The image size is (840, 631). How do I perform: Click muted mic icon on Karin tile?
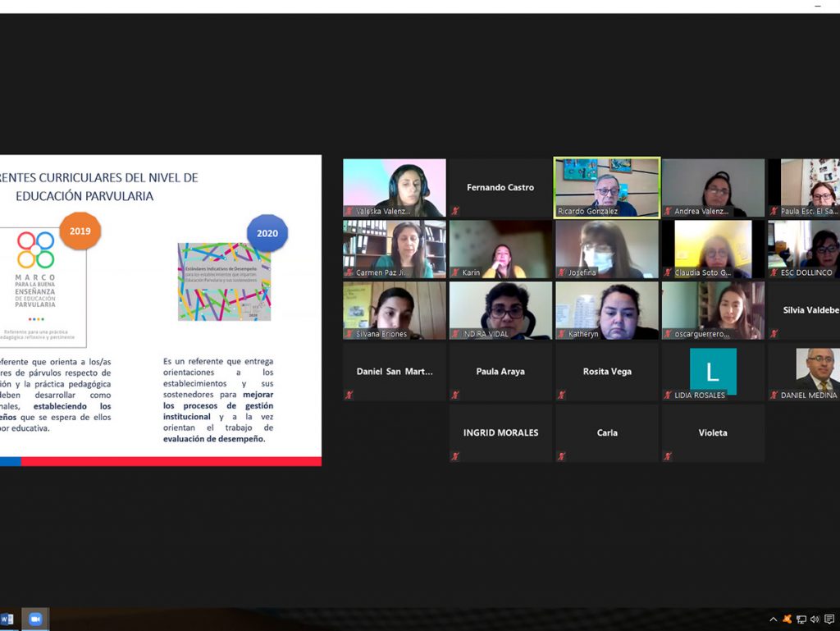tap(455, 272)
